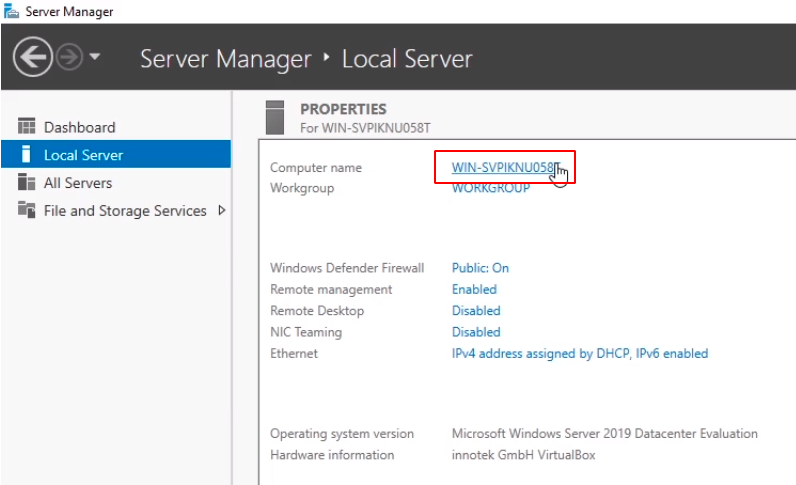Click 'Microsoft Windows Server 2019 Datacenter Evaluation' text
The width and height of the screenshot is (796, 485).
point(605,433)
